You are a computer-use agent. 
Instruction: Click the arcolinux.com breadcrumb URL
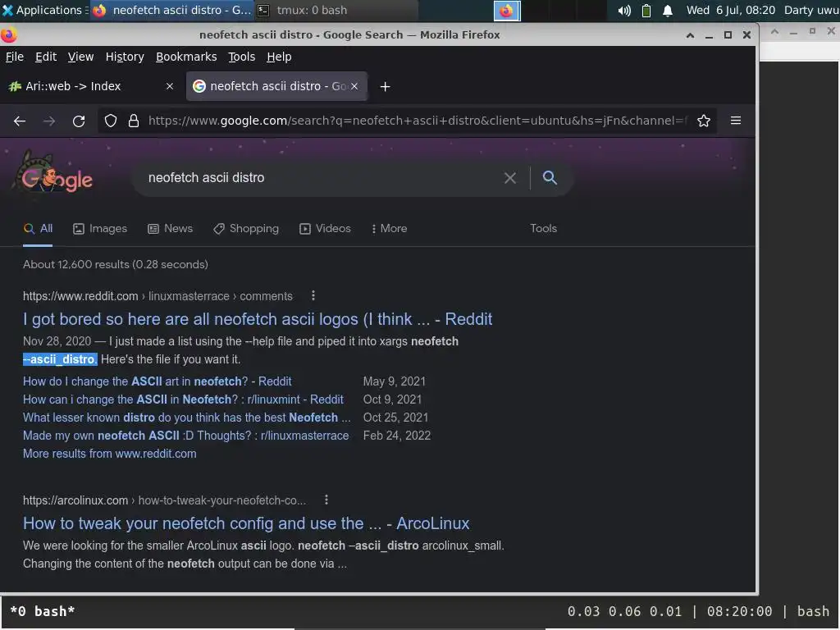[x=164, y=500]
